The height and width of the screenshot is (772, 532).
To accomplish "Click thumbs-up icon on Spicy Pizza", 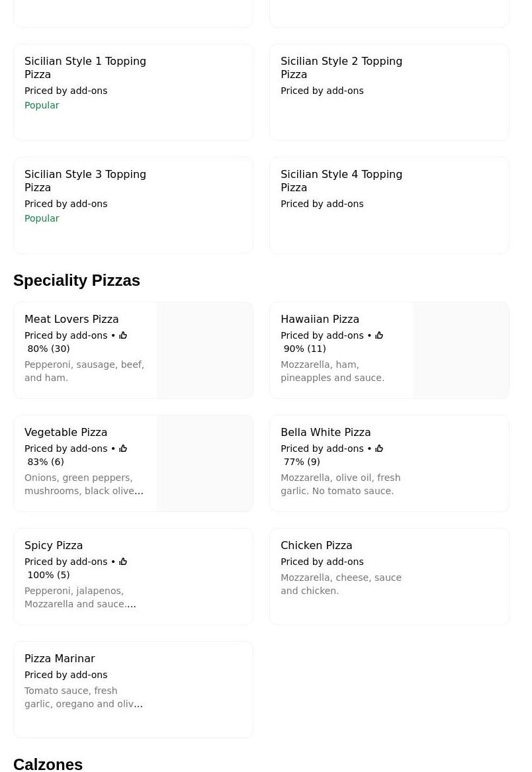I will click(123, 562).
